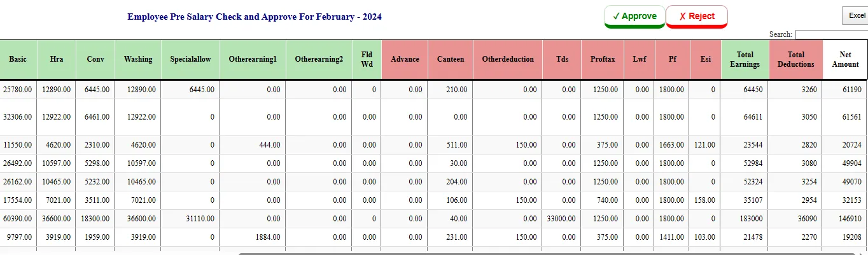
Task: Select Basic value 9797.00
Action: tap(19, 237)
